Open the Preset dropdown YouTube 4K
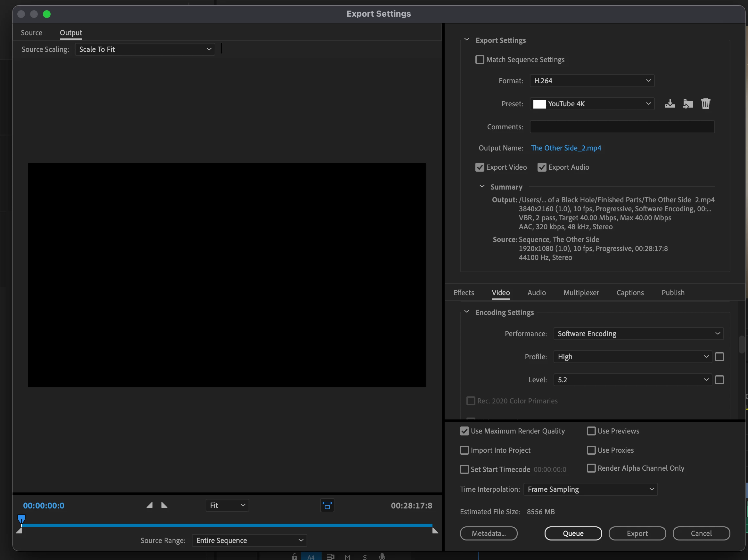The width and height of the screenshot is (748, 560). point(592,104)
